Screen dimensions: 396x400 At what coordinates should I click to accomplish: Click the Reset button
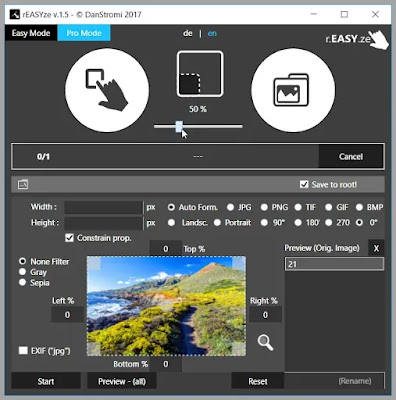258,381
